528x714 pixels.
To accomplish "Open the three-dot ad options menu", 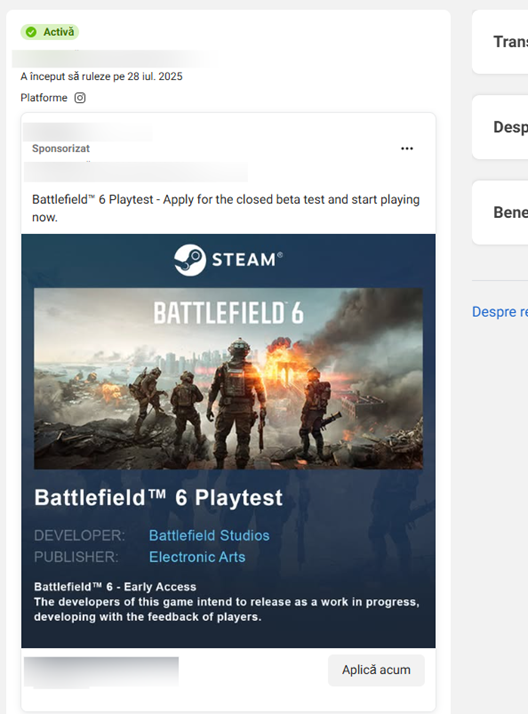I will [x=407, y=148].
